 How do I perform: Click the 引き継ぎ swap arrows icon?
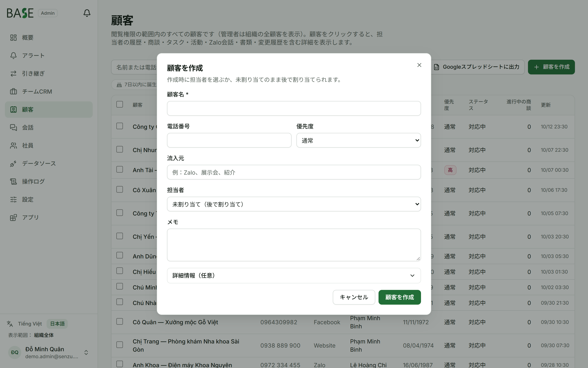[x=13, y=74]
